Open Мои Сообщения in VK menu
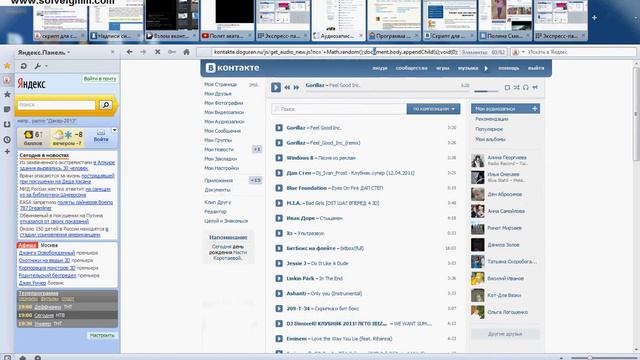 [222, 131]
